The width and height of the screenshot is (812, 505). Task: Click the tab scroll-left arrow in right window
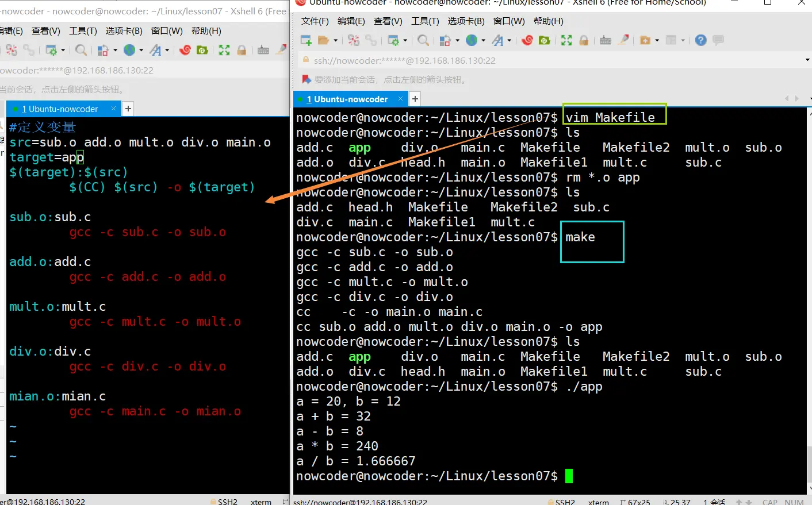coord(787,99)
